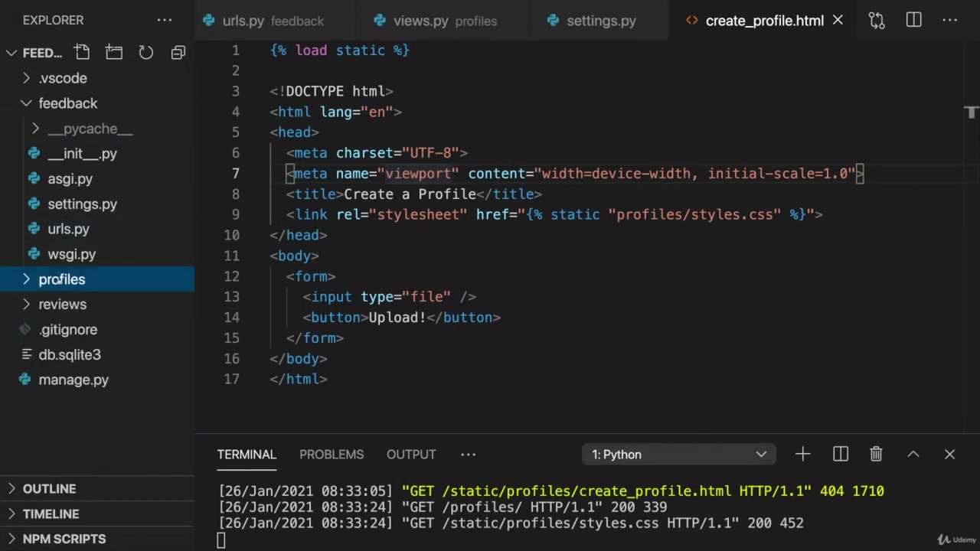Screen dimensions: 980x551
Task: Open the PROBLEMS panel tab
Action: coord(332,455)
